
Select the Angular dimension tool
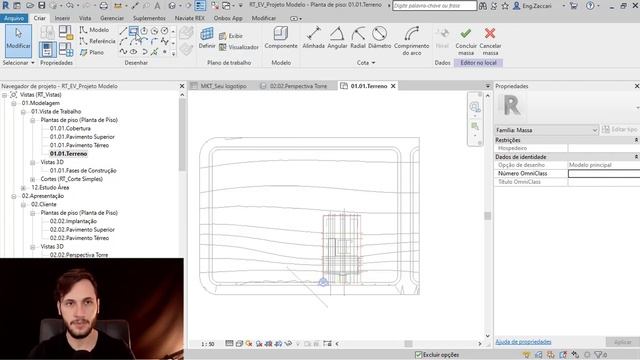point(337,38)
